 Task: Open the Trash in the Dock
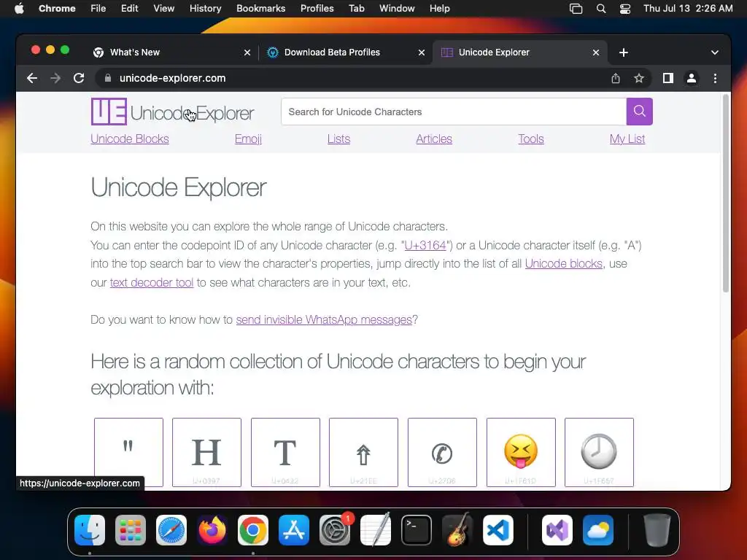[x=657, y=530]
